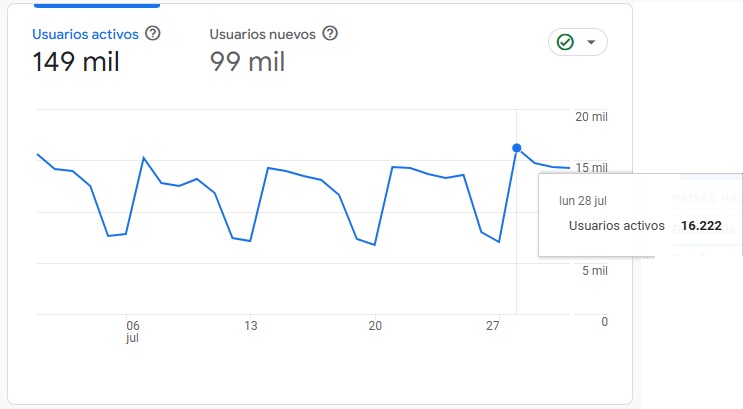The image size is (743, 409).
Task: Click the Usuarios activos label inside tooltip
Action: tap(616, 226)
